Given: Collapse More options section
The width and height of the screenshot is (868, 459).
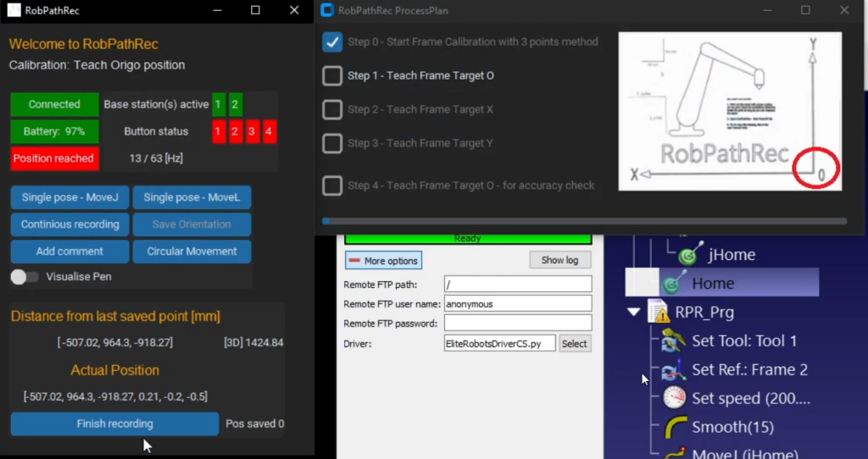Looking at the screenshot, I should [383, 261].
